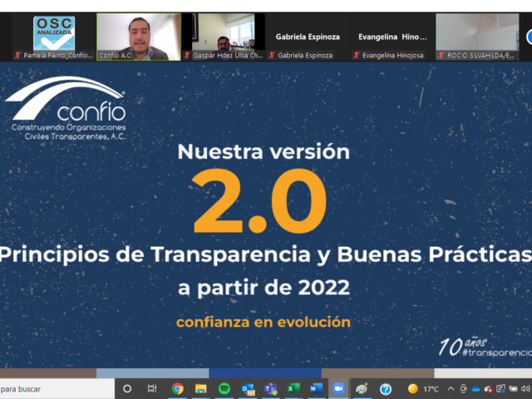
Task: Click the '10 años #transparencia' badge
Action: click(485, 347)
